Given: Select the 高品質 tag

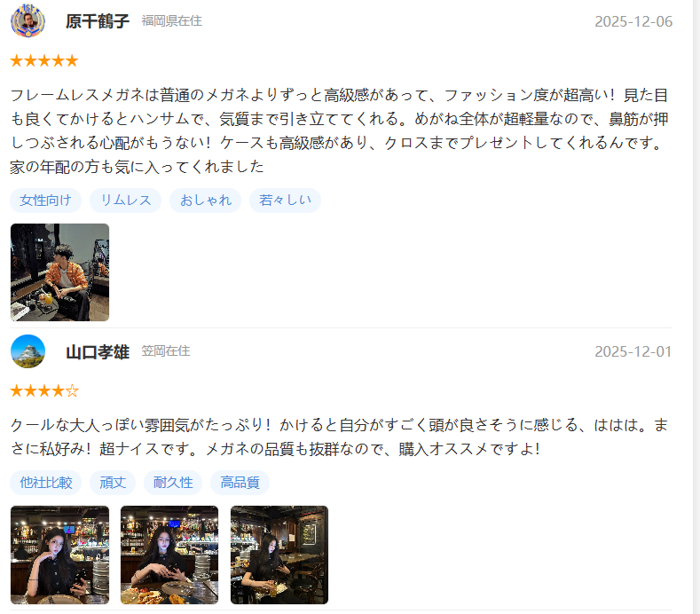Looking at the screenshot, I should pyautogui.click(x=240, y=483).
